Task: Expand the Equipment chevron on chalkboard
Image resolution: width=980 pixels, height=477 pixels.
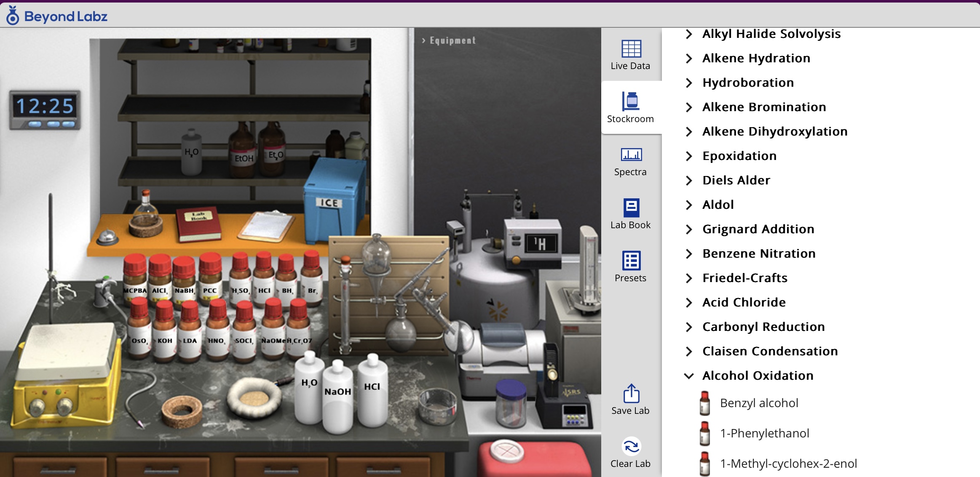Action: [x=424, y=40]
